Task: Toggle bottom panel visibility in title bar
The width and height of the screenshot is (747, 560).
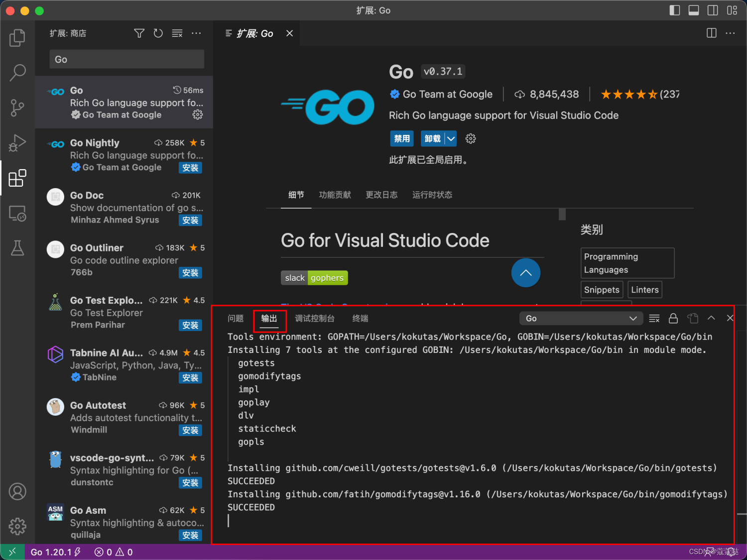Action: pyautogui.click(x=694, y=10)
